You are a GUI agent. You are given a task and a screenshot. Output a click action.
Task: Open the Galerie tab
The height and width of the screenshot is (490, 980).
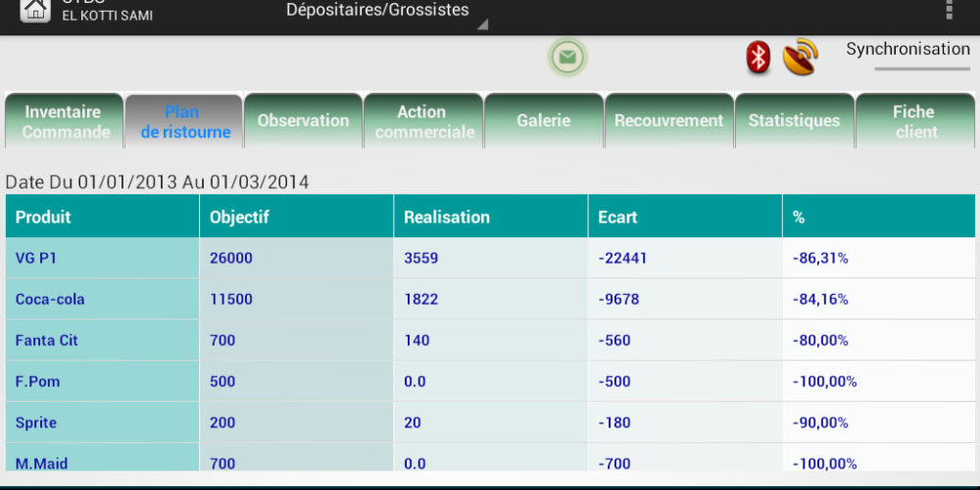coord(544,122)
